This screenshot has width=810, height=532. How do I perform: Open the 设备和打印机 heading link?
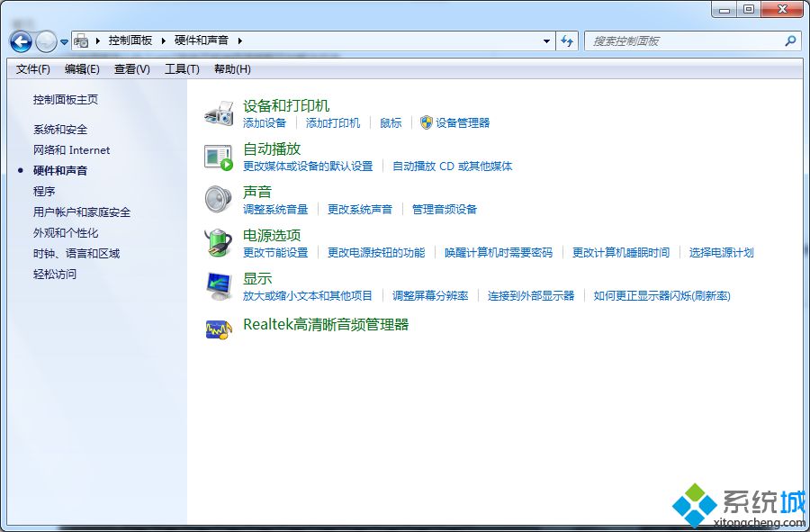[x=286, y=106]
